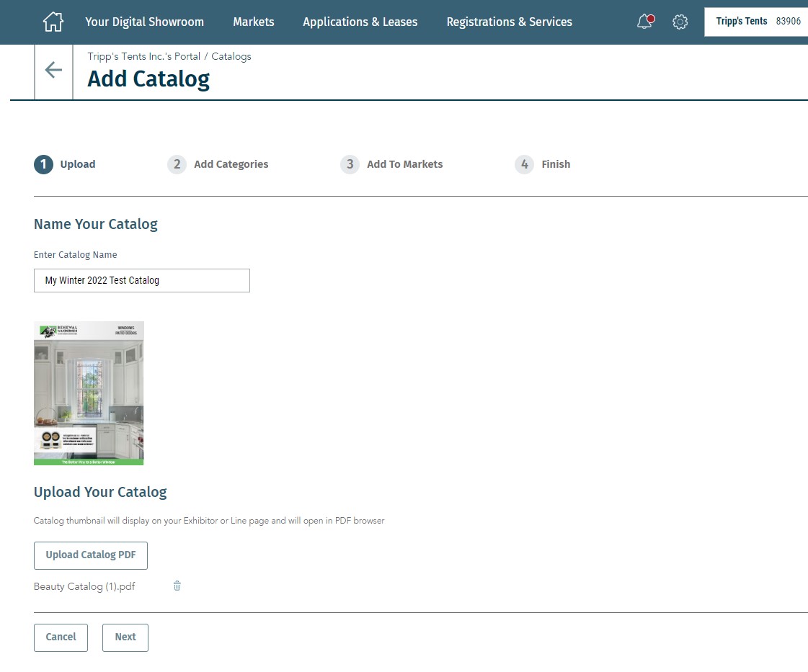Open the notifications bell
The image size is (808, 672).
(645, 22)
